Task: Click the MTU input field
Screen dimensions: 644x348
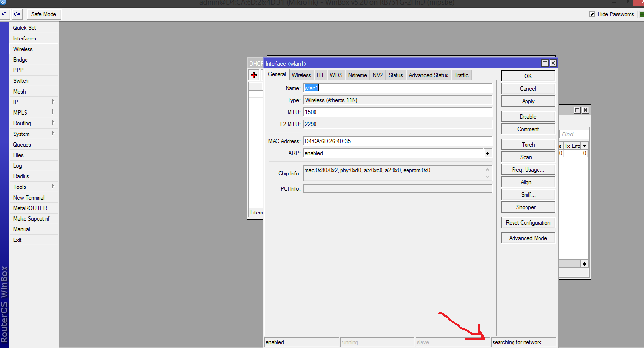Action: (x=397, y=112)
